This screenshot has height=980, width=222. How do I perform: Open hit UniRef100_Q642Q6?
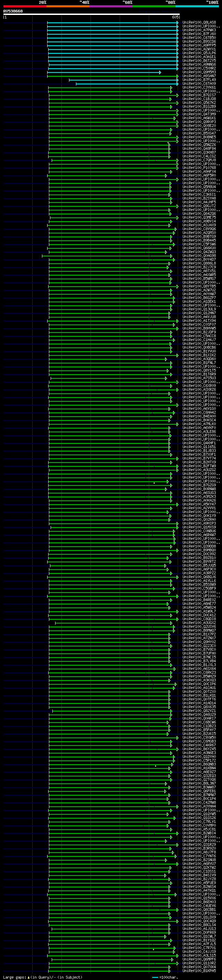point(199,214)
